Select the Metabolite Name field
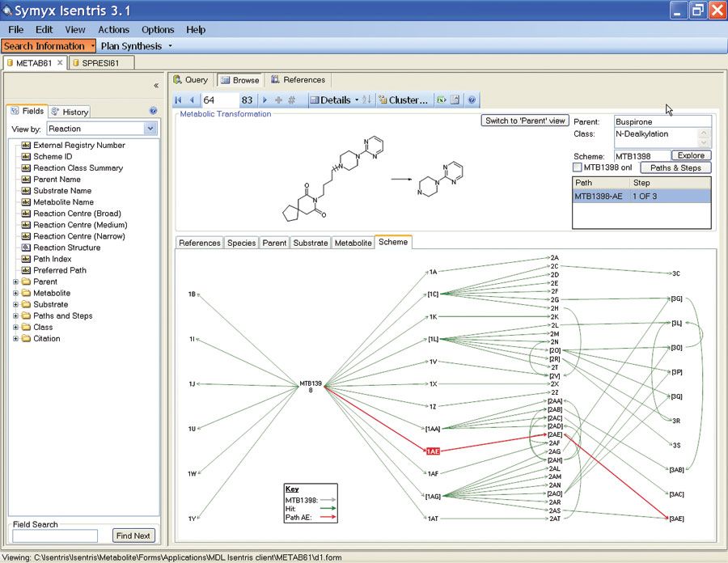The width and height of the screenshot is (728, 563). (63, 202)
